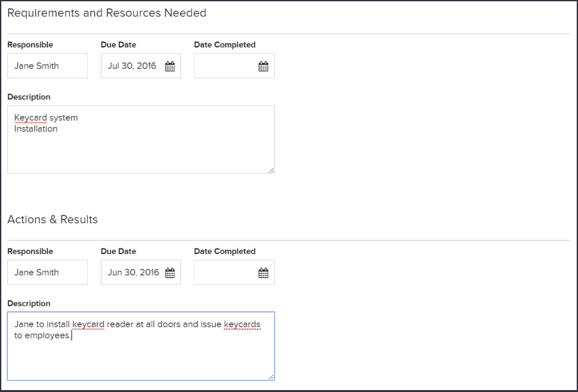
Task: Click the Description label above Keycard system text
Action: click(x=29, y=97)
